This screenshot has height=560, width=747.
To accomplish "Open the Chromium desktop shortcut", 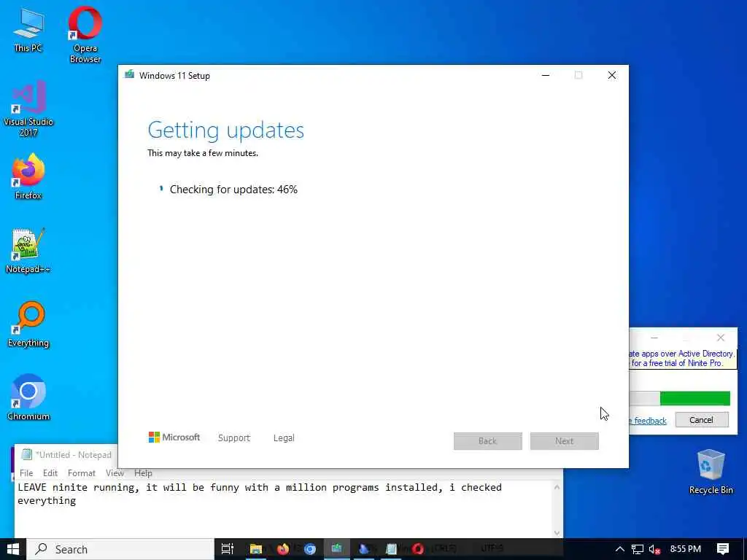I will pyautogui.click(x=28, y=397).
